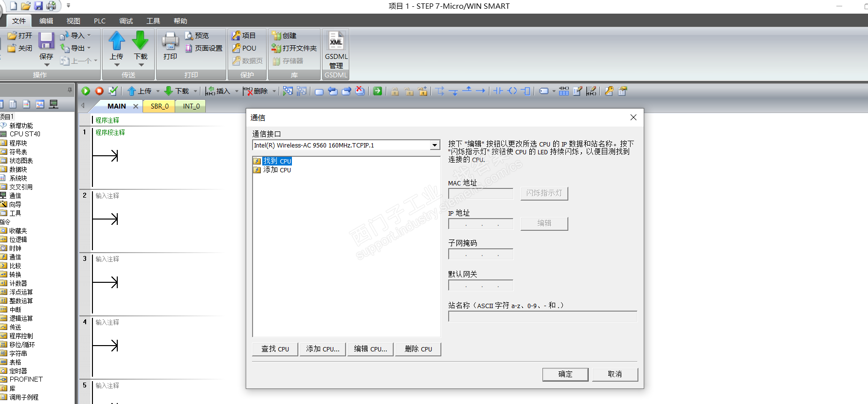Select 'Add CPU' (添加 CPU) in the list
The width and height of the screenshot is (868, 404).
[x=277, y=170]
